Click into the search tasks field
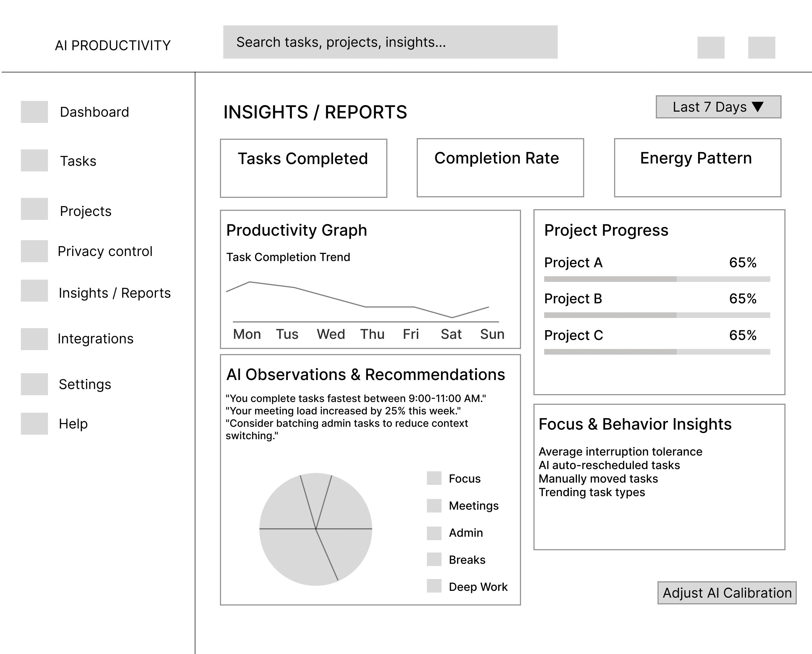The image size is (812, 654). [x=390, y=42]
